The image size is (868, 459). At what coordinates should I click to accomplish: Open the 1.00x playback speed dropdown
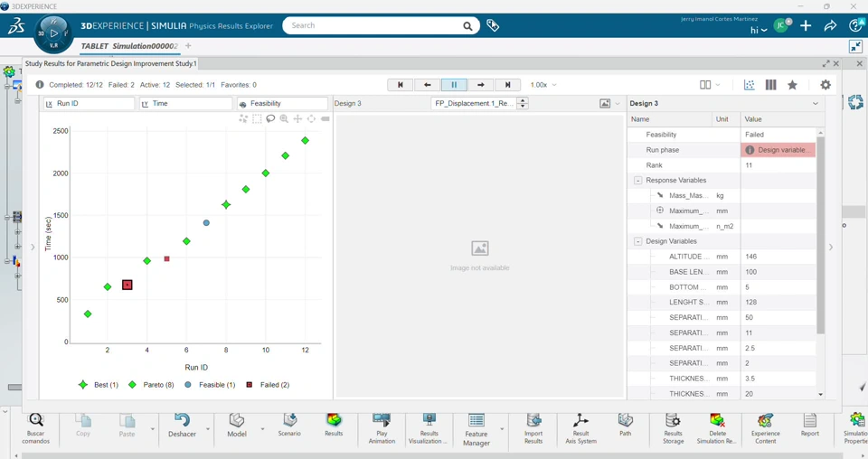(543, 85)
